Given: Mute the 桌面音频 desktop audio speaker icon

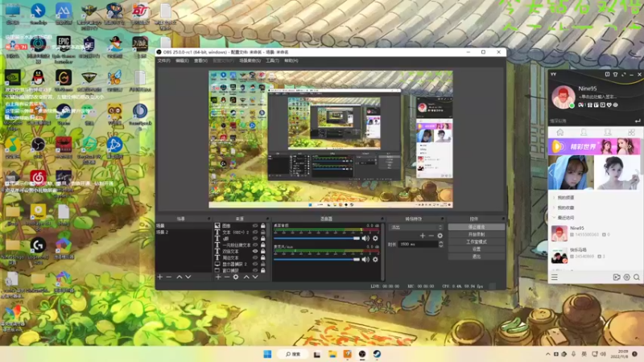Looking at the screenshot, I should (x=365, y=238).
